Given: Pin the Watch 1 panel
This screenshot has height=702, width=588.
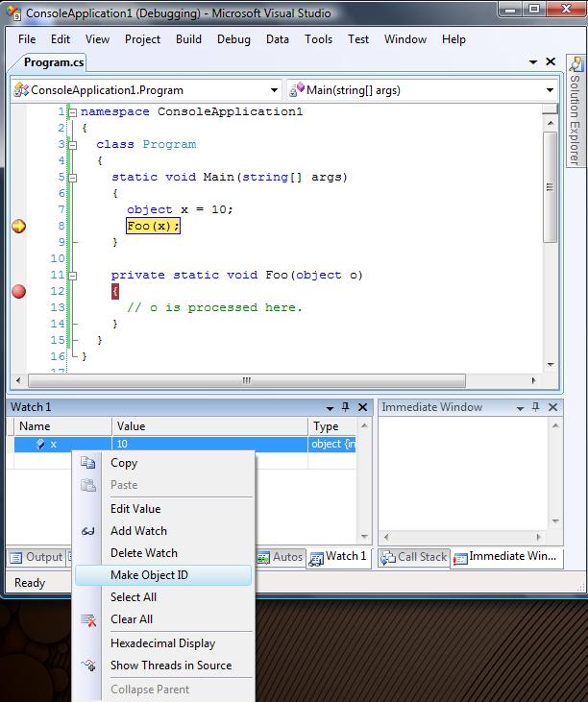Looking at the screenshot, I should [x=345, y=407].
